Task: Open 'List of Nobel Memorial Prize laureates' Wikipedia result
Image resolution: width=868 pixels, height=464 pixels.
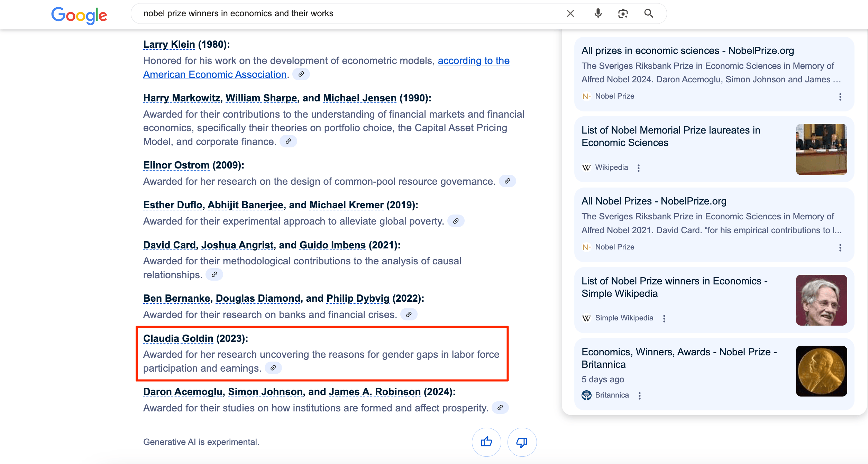Action: [x=671, y=136]
